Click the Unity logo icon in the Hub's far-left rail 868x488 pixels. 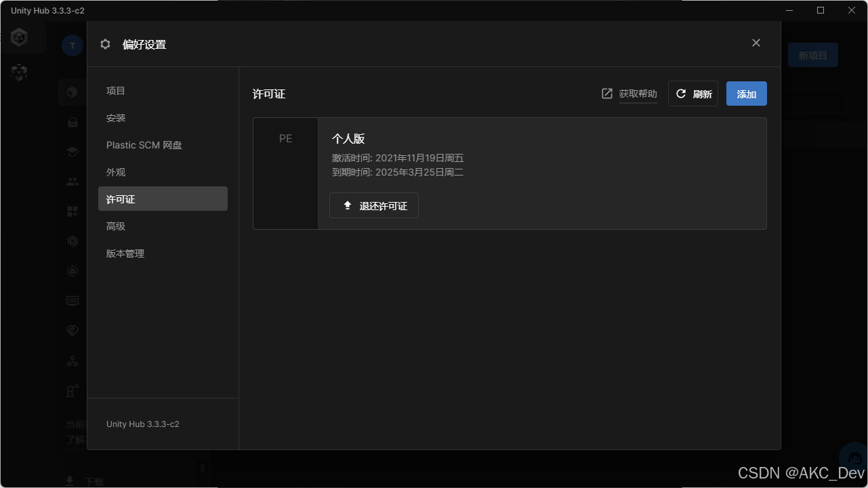click(20, 37)
